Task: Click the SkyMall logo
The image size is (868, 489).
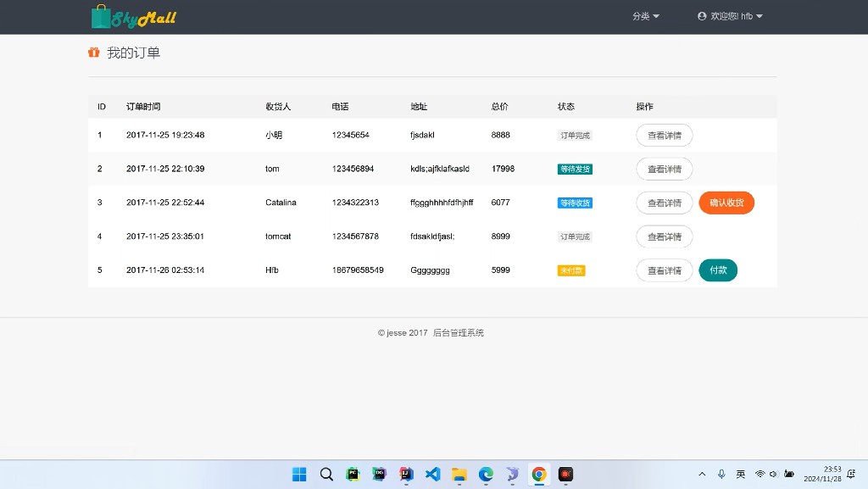Action: [x=133, y=17]
